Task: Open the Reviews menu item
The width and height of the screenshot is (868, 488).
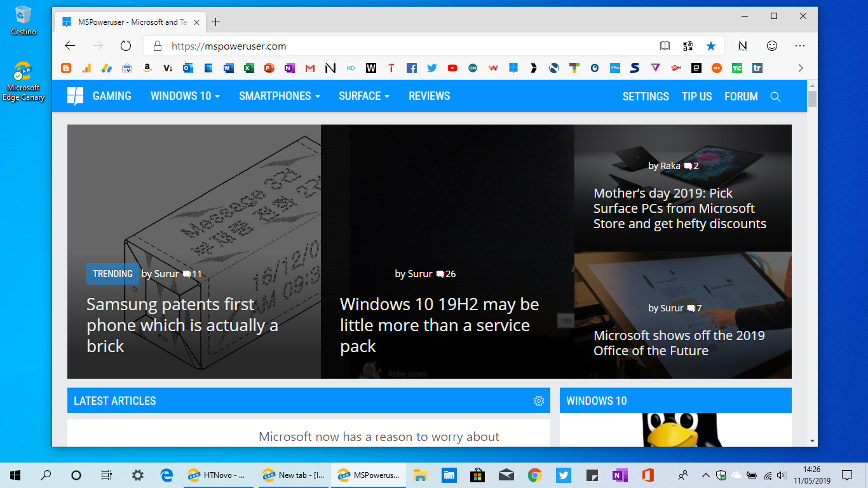Action: [430, 96]
